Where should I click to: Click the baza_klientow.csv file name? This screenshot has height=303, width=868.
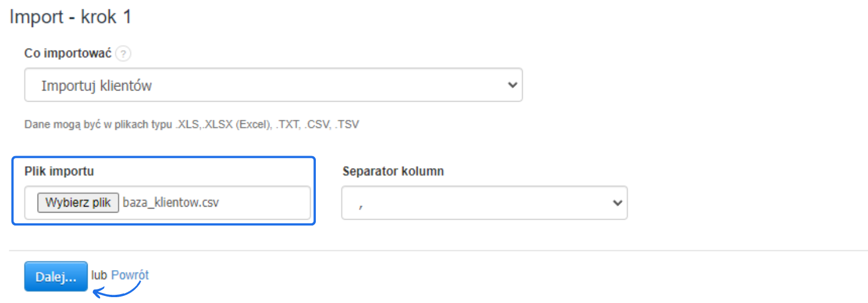click(171, 203)
